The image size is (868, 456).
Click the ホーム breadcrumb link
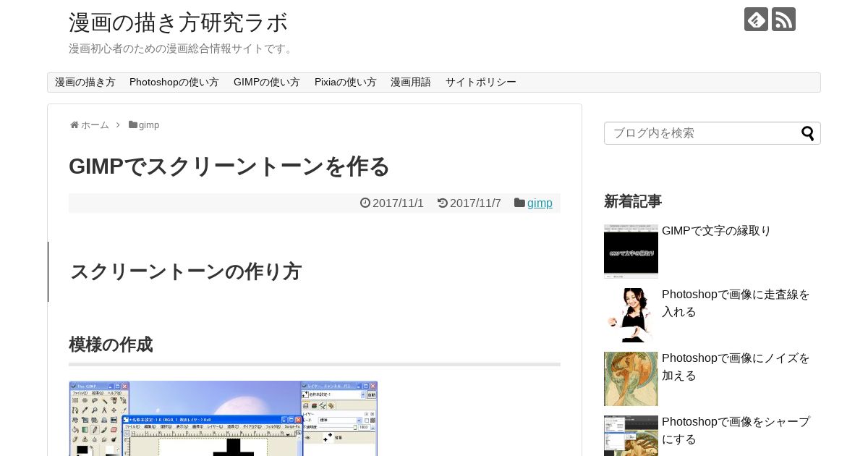click(x=95, y=125)
